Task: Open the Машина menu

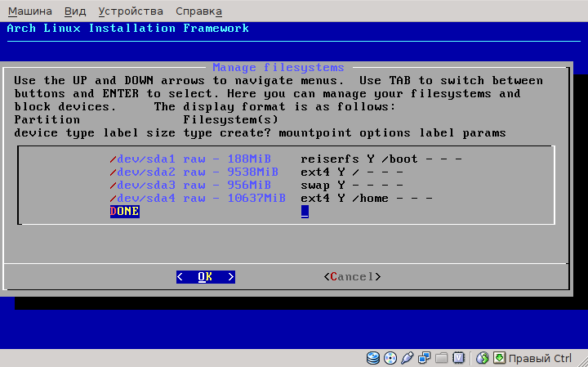Action: tap(30, 11)
